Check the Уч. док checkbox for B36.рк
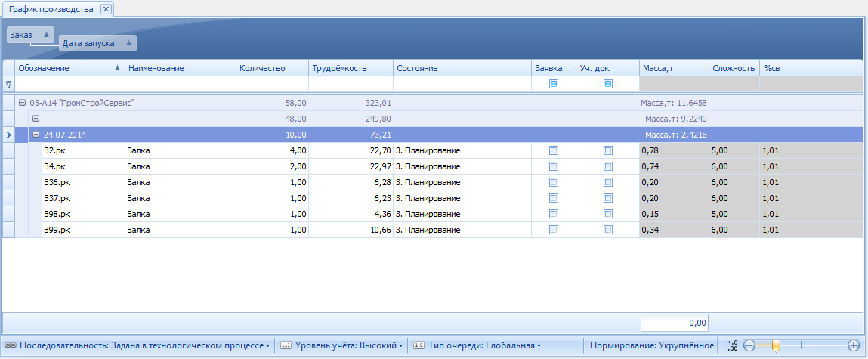Image resolution: width=868 pixels, height=359 pixels. [x=608, y=182]
